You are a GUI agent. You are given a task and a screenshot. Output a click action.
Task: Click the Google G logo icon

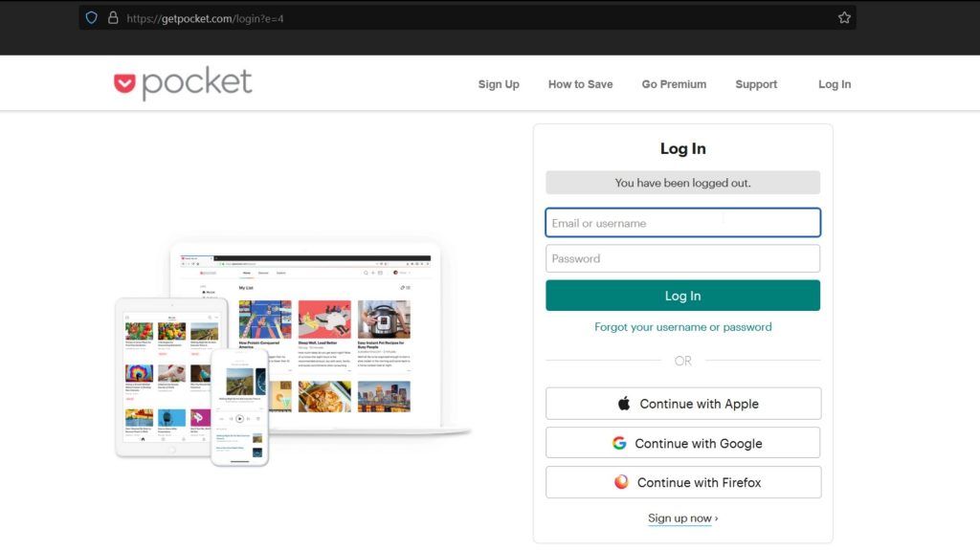(619, 443)
